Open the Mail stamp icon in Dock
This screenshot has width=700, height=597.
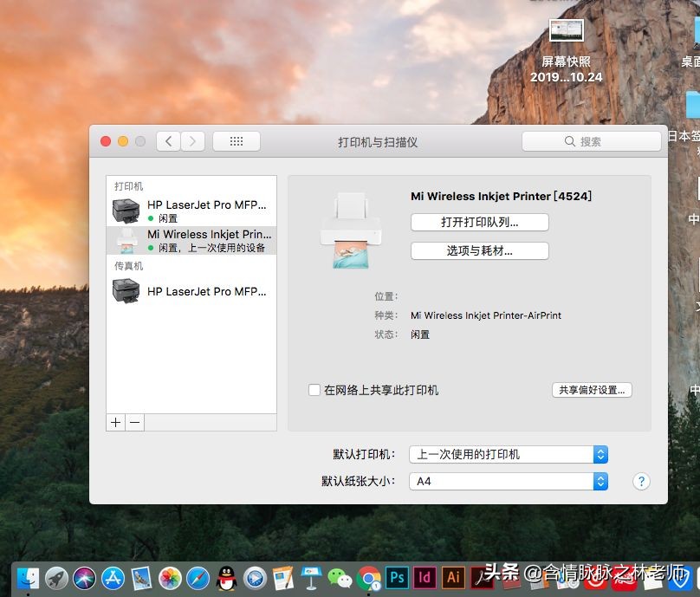141,578
